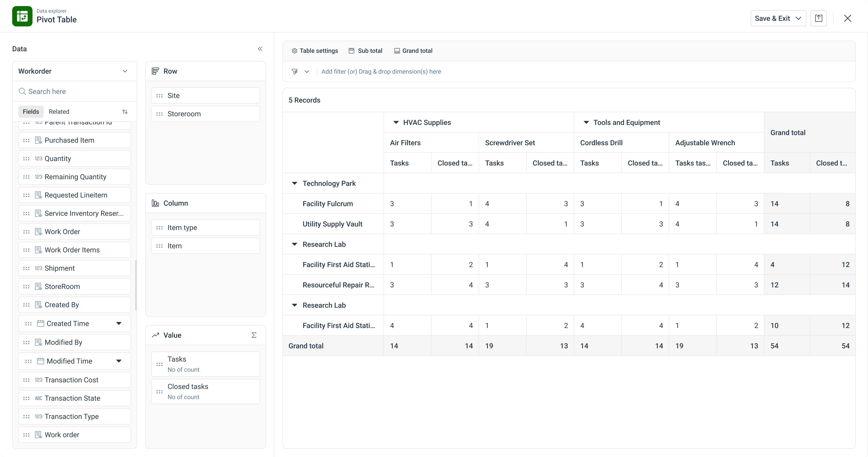Image resolution: width=868 pixels, height=457 pixels.
Task: Click drag handle of Item type column field
Action: pos(159,228)
